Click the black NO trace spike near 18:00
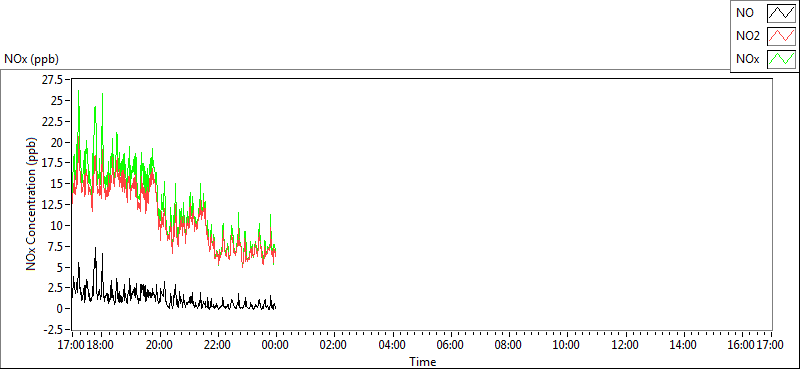800x369 pixels. pyautogui.click(x=95, y=248)
